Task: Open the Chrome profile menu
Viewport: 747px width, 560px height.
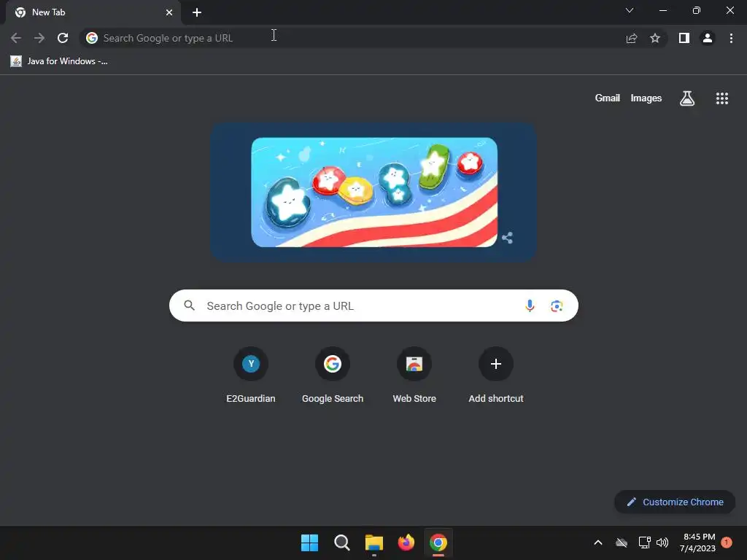Action: pyautogui.click(x=708, y=38)
